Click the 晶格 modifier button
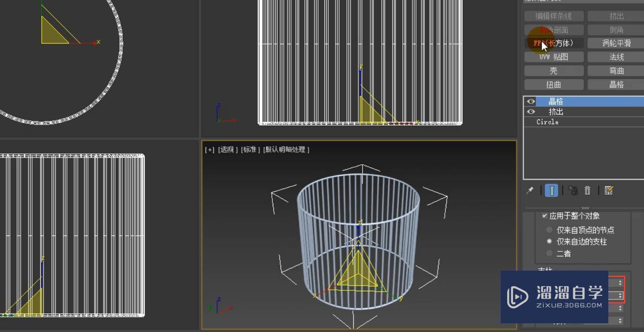The height and width of the screenshot is (332, 644). point(617,85)
